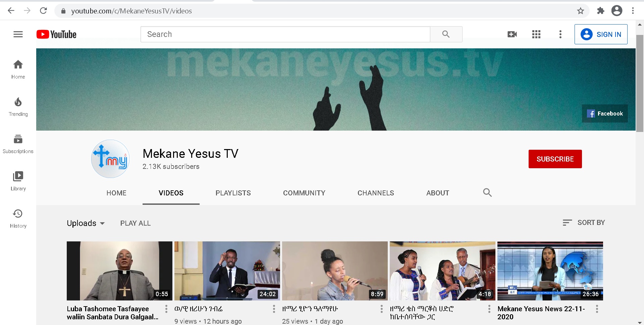Screen dimensions: 644x325
Task: Open the SORT BY dropdown
Action: [584, 223]
